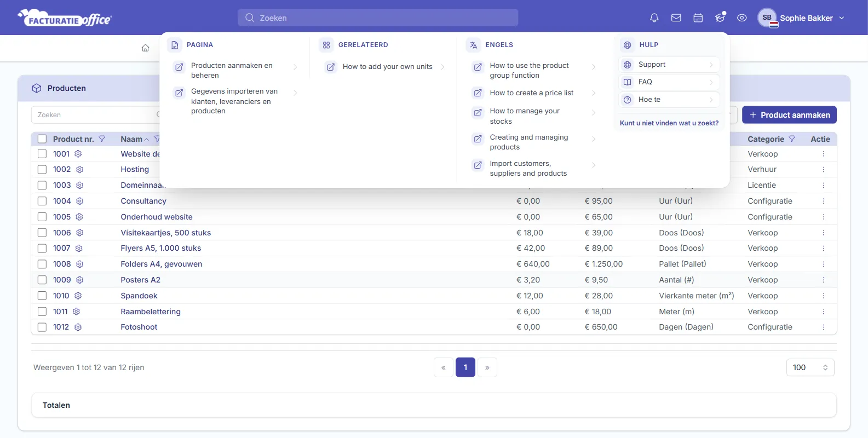Image resolution: width=868 pixels, height=438 pixels.
Task: Focus the Producten table Zoeken field
Action: coord(96,115)
